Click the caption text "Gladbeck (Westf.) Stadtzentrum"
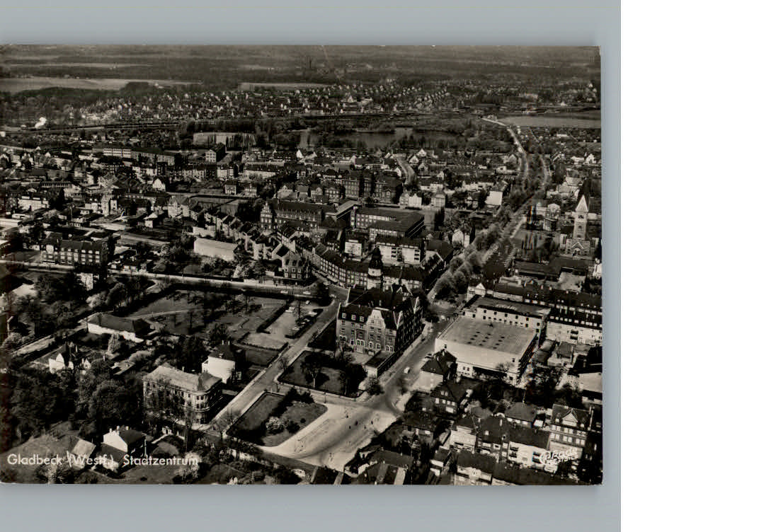 103,459
